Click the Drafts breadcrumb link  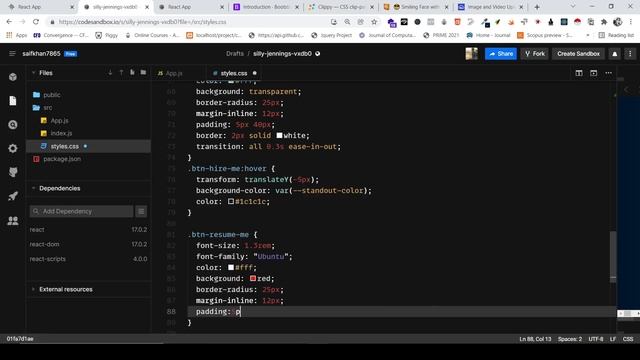tap(235, 53)
